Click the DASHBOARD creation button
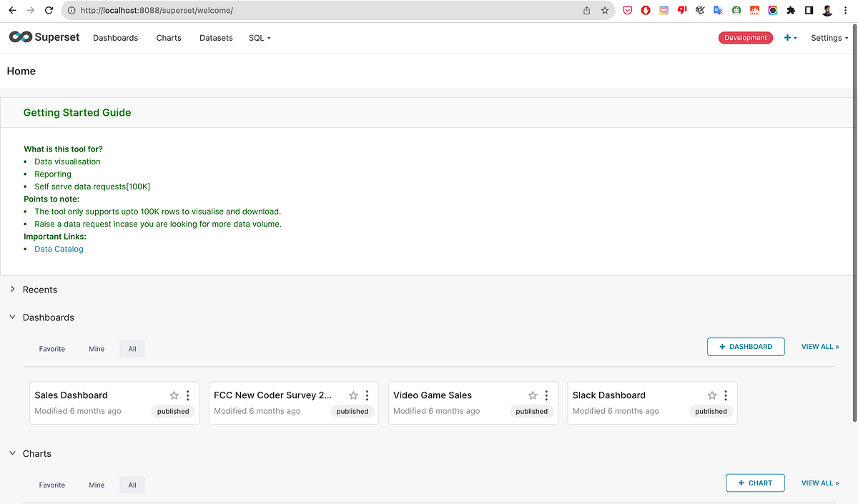The height and width of the screenshot is (504, 858). [x=746, y=347]
